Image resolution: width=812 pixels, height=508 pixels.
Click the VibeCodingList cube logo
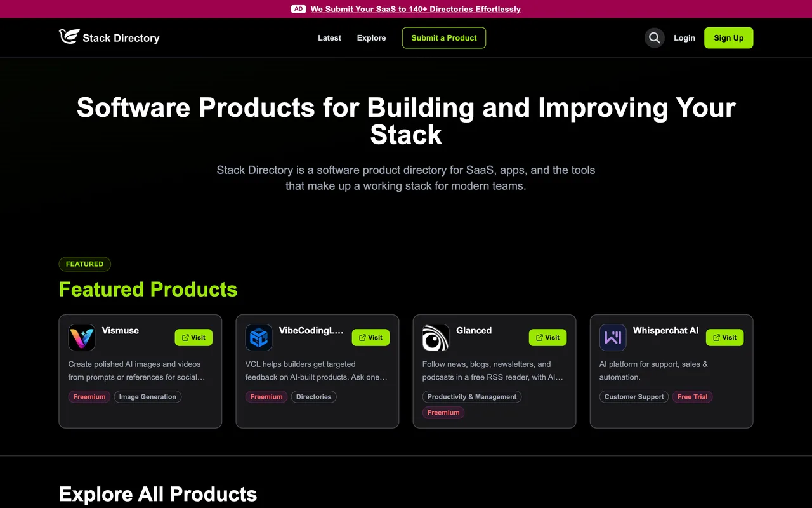point(259,338)
